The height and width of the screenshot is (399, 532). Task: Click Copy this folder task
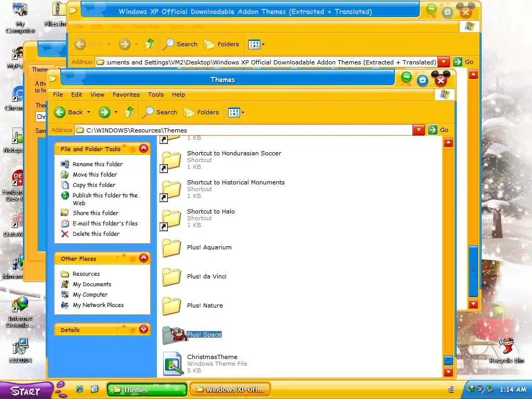[94, 185]
